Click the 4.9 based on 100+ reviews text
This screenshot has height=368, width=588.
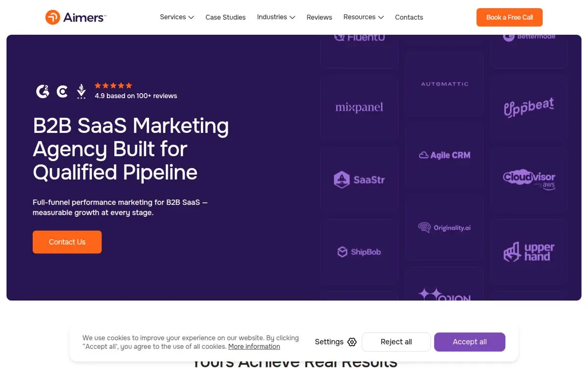(x=136, y=96)
